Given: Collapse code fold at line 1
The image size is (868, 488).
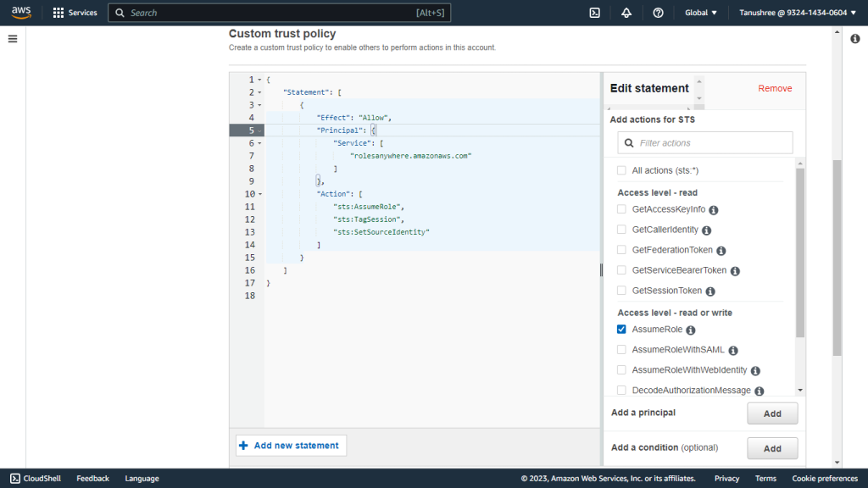Looking at the screenshot, I should (259, 80).
